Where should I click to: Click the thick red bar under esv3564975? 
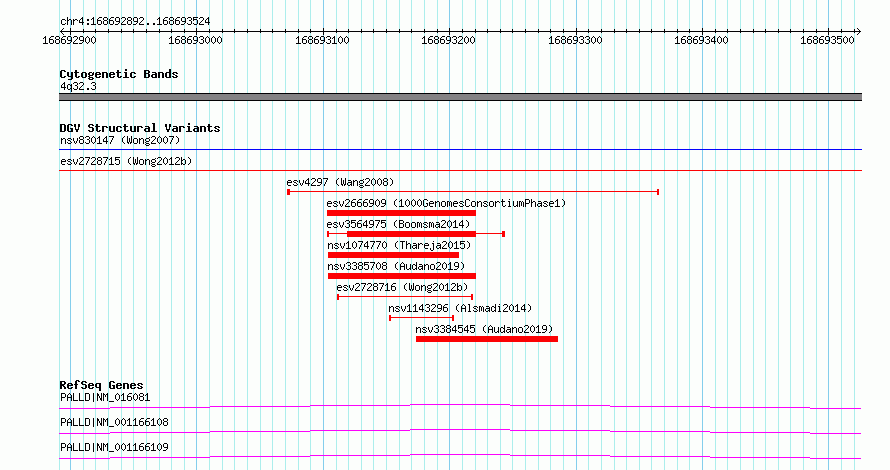point(412,234)
